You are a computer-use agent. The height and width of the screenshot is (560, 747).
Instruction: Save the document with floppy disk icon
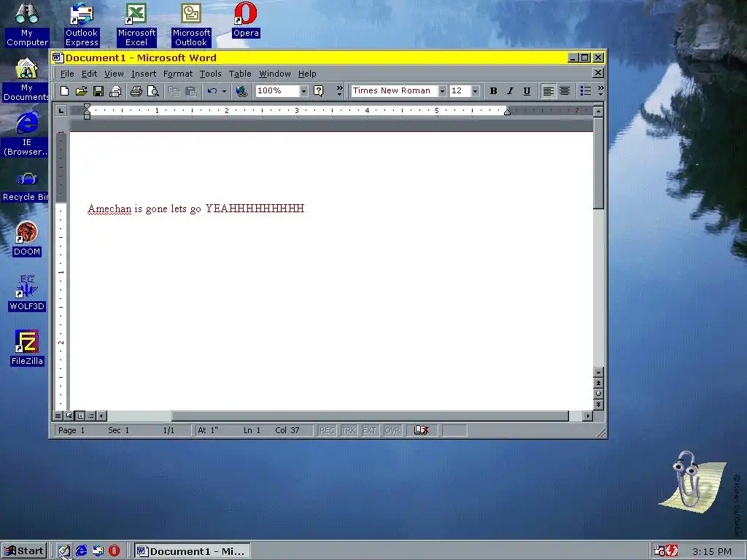98,91
